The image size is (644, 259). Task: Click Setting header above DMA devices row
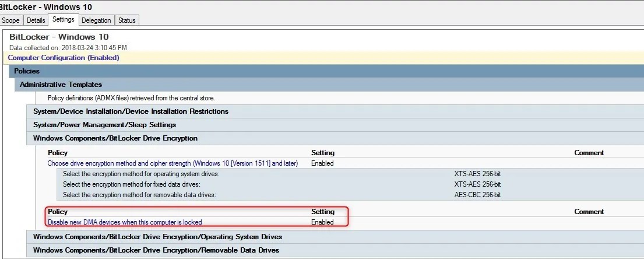pyautogui.click(x=323, y=212)
